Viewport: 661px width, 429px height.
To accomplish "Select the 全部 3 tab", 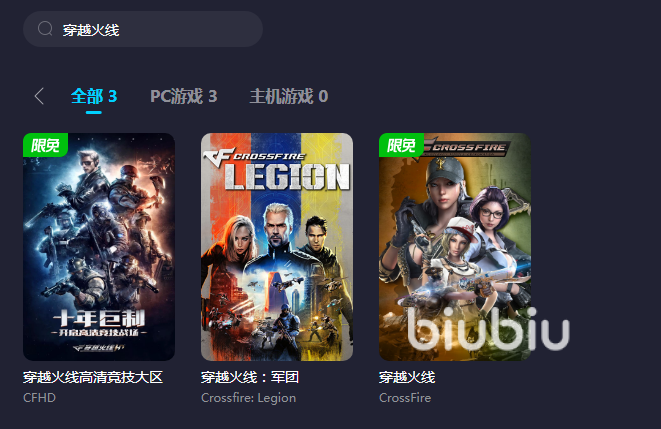I will [x=94, y=97].
